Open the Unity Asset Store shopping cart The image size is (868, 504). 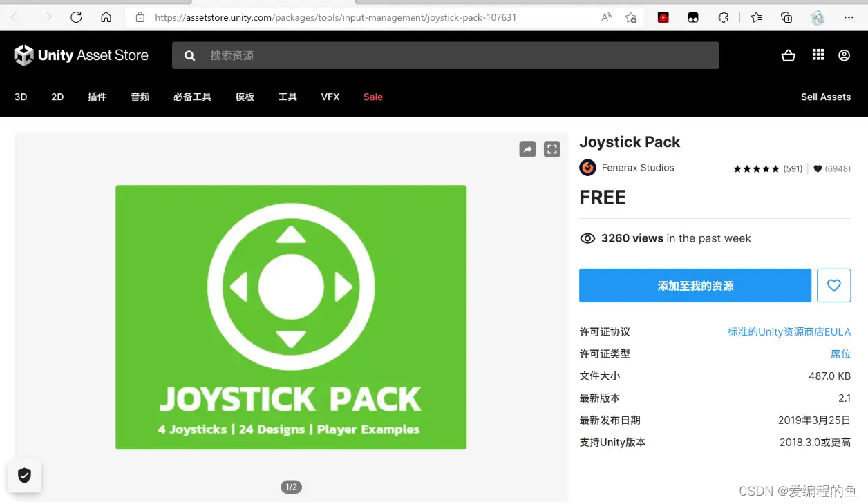pos(789,55)
